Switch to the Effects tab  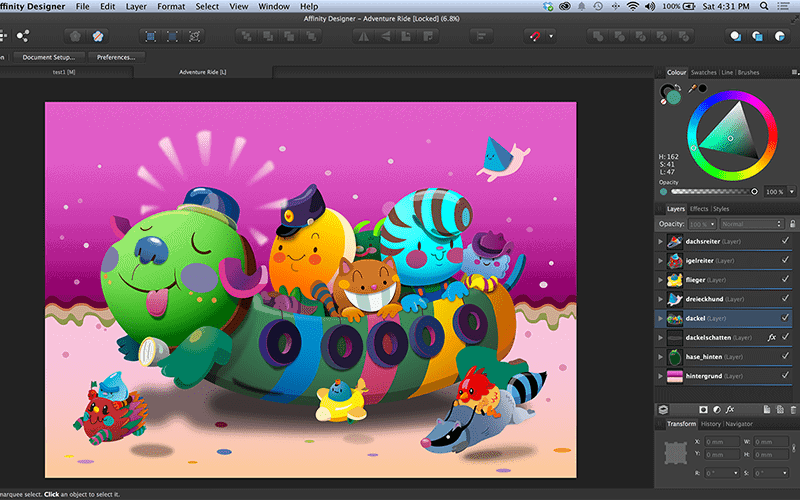tap(699, 209)
